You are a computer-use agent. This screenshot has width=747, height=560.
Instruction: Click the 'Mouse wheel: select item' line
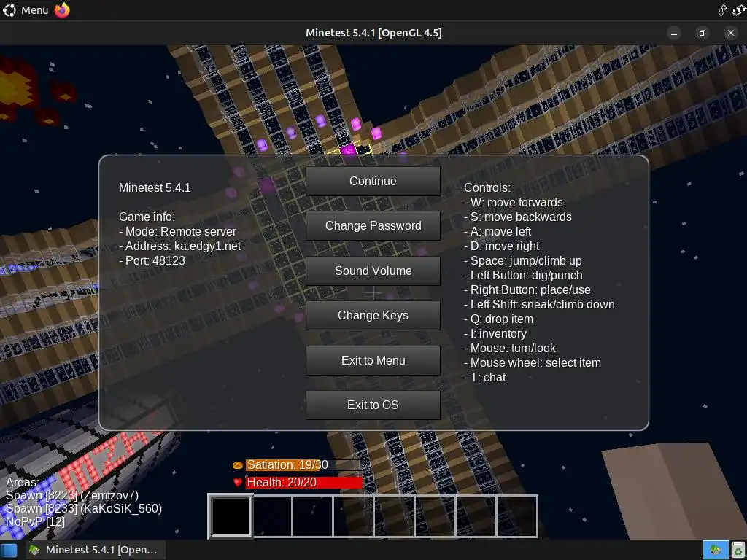pyautogui.click(x=533, y=363)
